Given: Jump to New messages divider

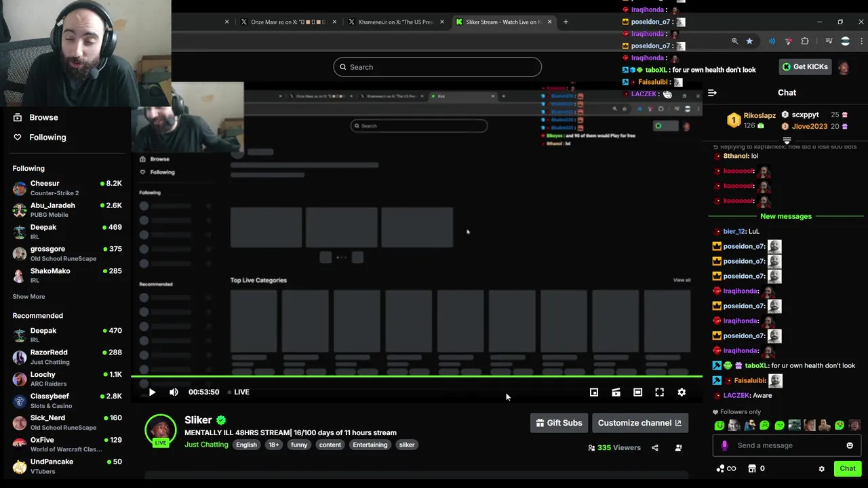Looking at the screenshot, I should [786, 216].
